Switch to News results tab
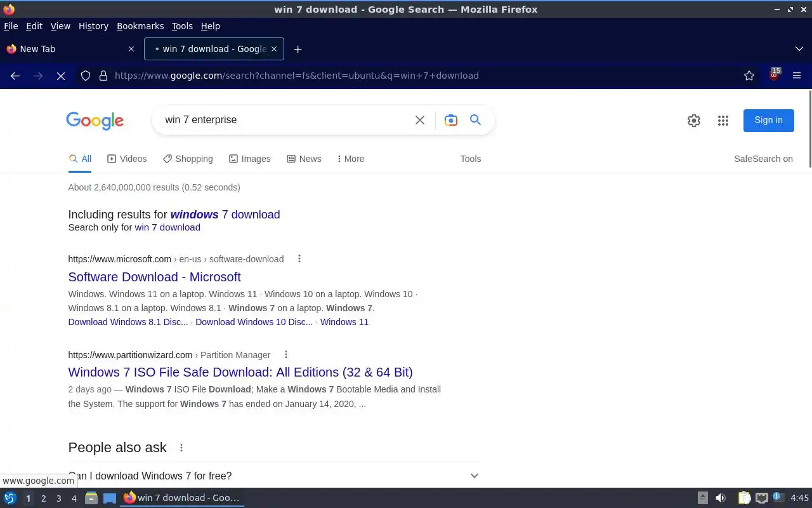Screen dimensions: 812x508 (304, 159)
